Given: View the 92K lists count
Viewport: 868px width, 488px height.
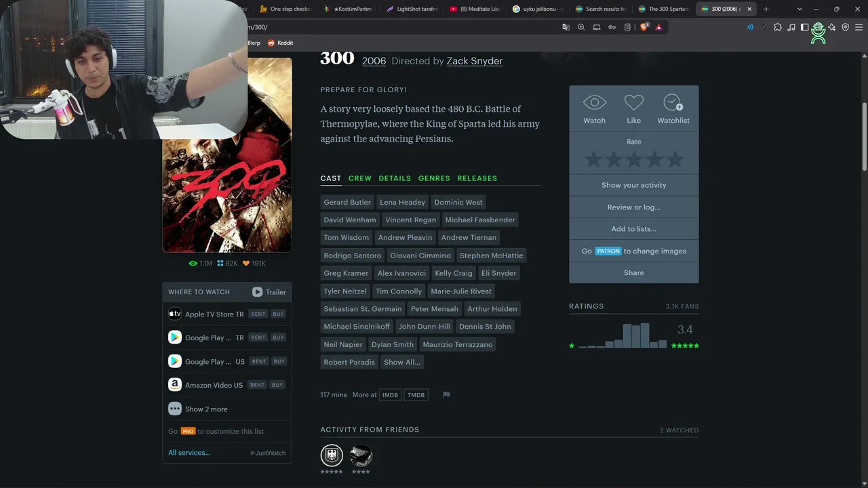Looking at the screenshot, I should pyautogui.click(x=227, y=263).
